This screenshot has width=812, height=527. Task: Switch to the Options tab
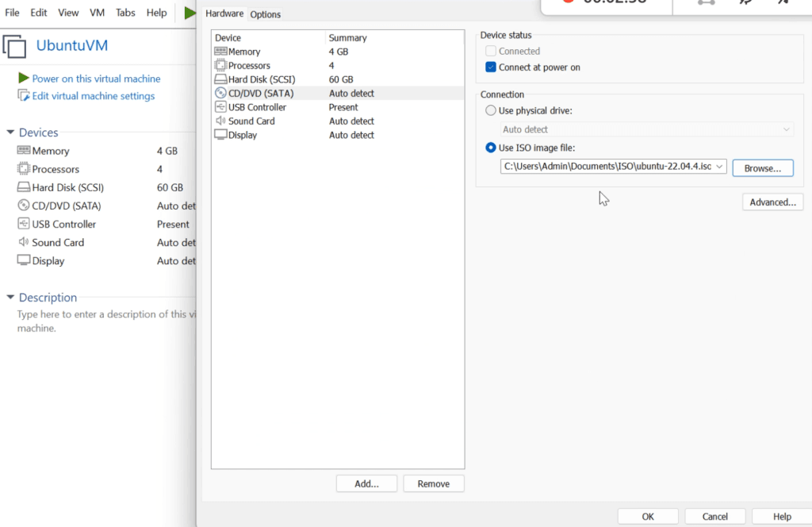pyautogui.click(x=265, y=13)
